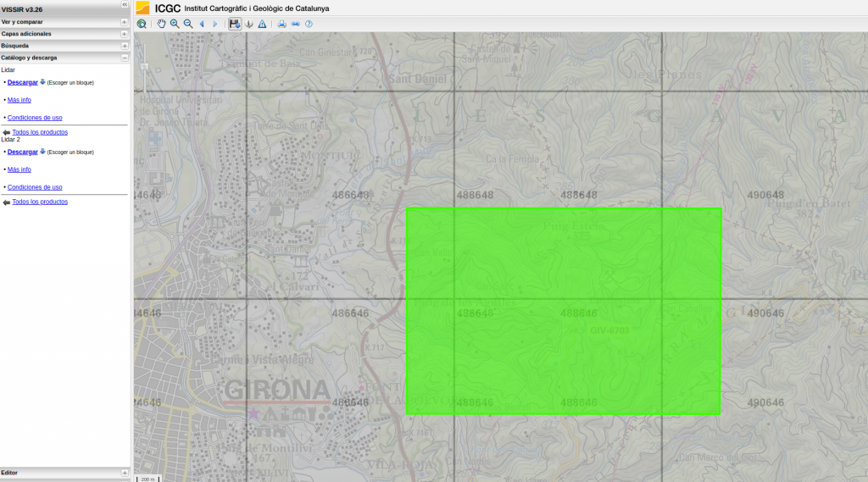868x482 pixels.
Task: Go to next map view arrow
Action: tap(214, 24)
